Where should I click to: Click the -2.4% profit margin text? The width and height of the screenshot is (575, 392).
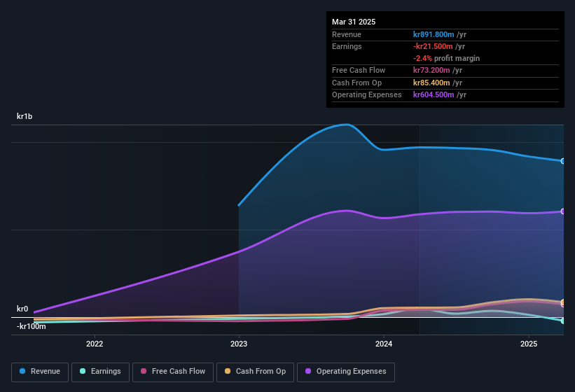pos(446,58)
